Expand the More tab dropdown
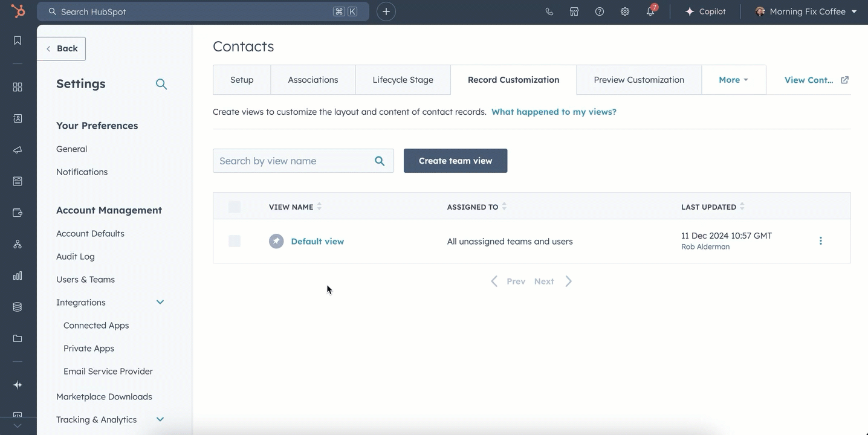Viewport: 868px width, 435px height. [x=733, y=80]
